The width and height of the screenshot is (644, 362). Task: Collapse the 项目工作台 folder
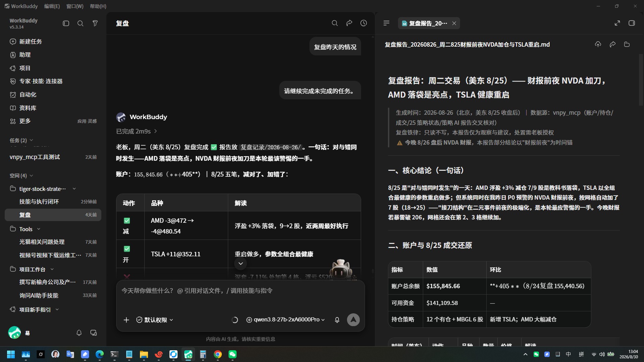(52, 269)
